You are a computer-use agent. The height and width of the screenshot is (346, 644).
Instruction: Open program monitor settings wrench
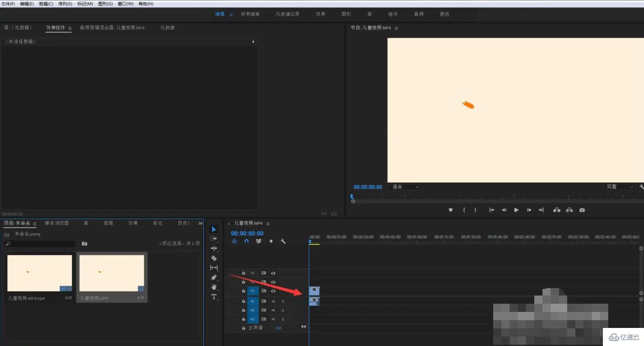pyautogui.click(x=642, y=187)
